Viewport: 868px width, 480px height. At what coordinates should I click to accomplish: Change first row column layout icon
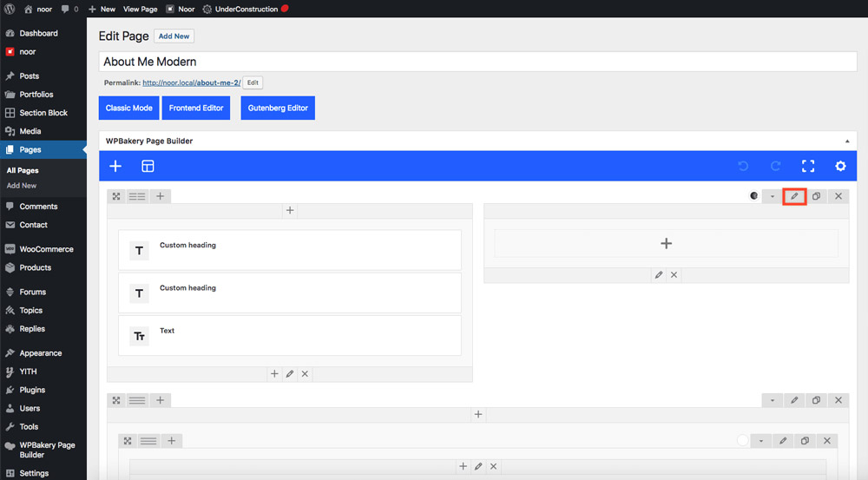pyautogui.click(x=137, y=196)
